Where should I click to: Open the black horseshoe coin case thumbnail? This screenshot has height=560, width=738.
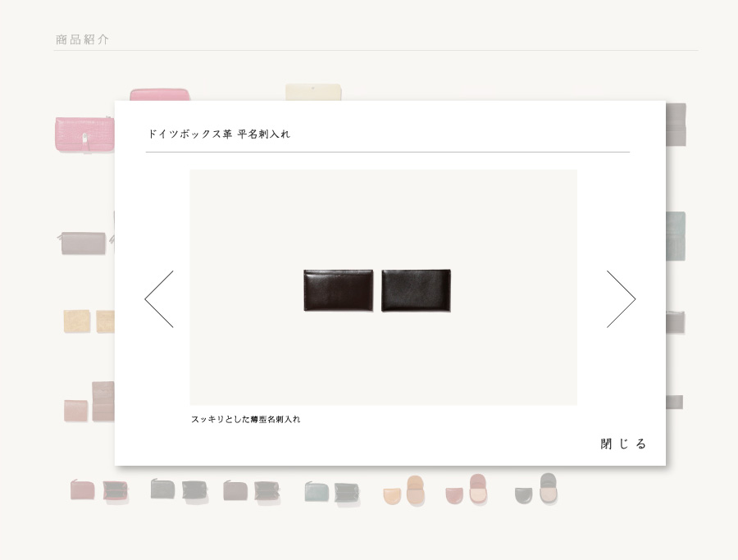(x=536, y=489)
